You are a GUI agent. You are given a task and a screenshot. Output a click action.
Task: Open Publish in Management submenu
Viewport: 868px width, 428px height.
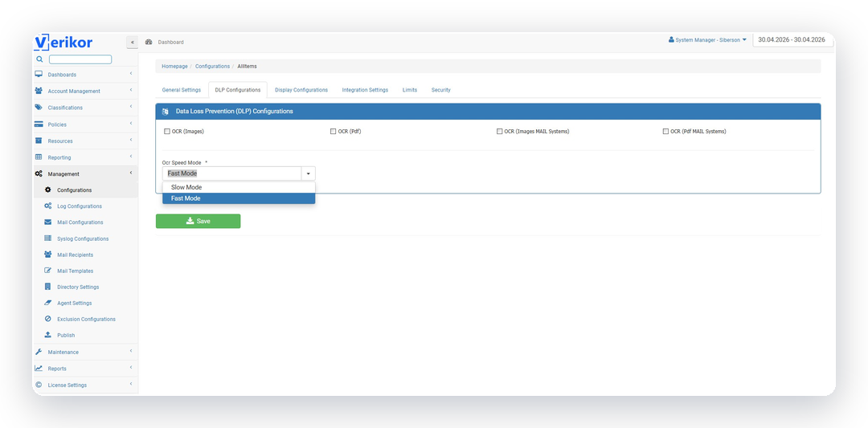click(x=66, y=335)
